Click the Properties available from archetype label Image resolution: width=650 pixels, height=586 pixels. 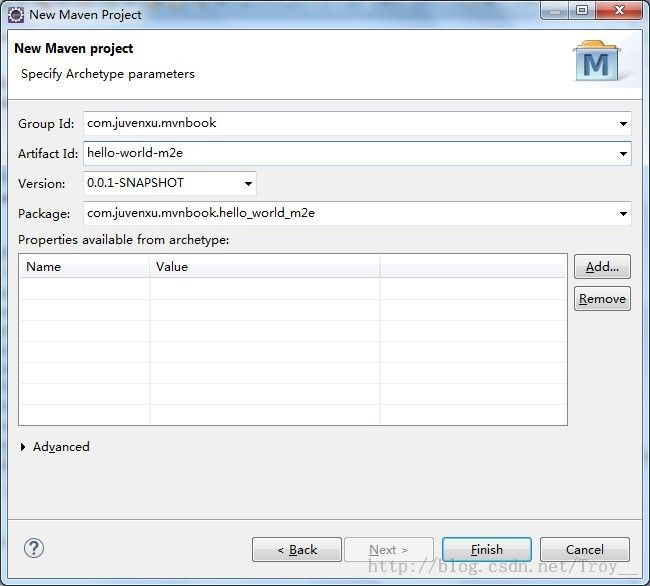(x=124, y=240)
